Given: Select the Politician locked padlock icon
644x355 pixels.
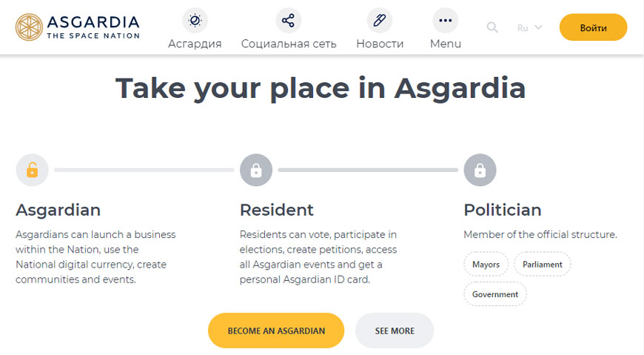Looking at the screenshot, I should tap(480, 170).
